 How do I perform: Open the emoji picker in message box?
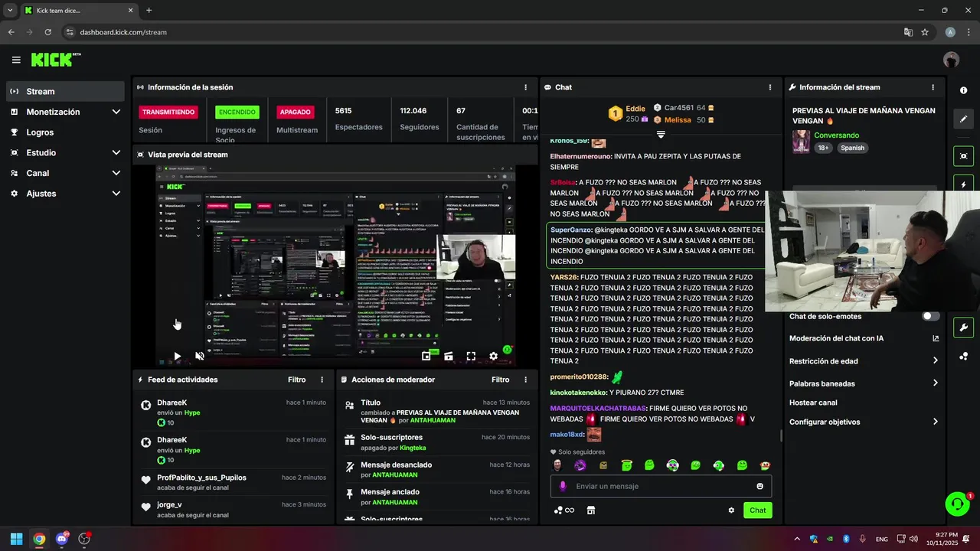tap(759, 486)
